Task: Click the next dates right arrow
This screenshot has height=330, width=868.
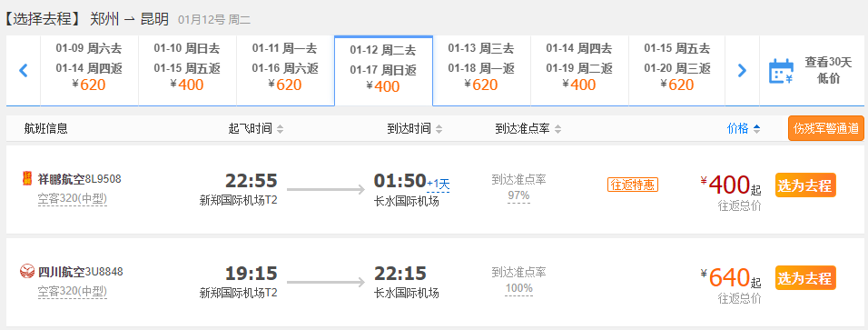Action: click(742, 70)
